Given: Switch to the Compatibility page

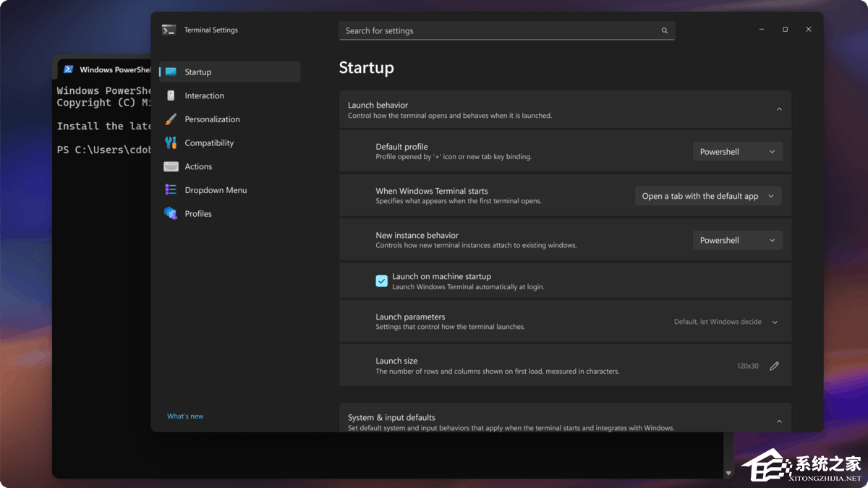Looking at the screenshot, I should point(230,142).
